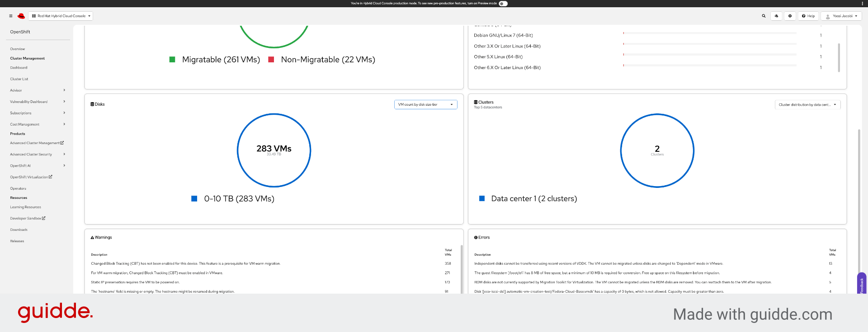Viewport: 868px width, 332px height.
Task: Click the Warnings table scrollbar
Action: pos(462,269)
